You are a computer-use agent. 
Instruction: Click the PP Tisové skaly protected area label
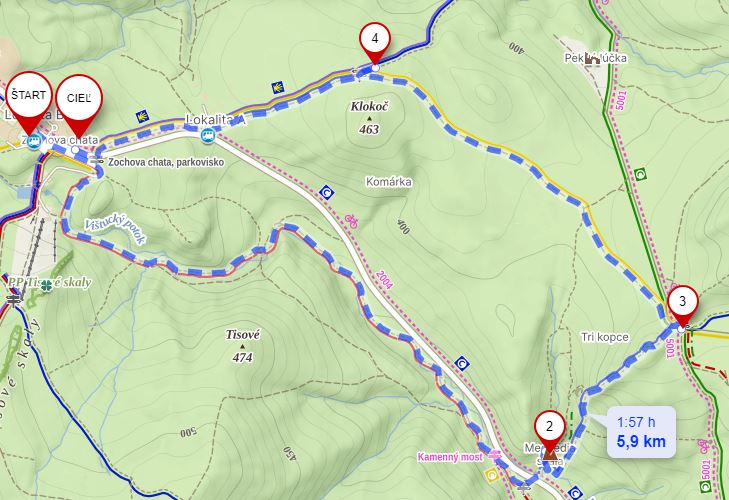click(x=49, y=283)
